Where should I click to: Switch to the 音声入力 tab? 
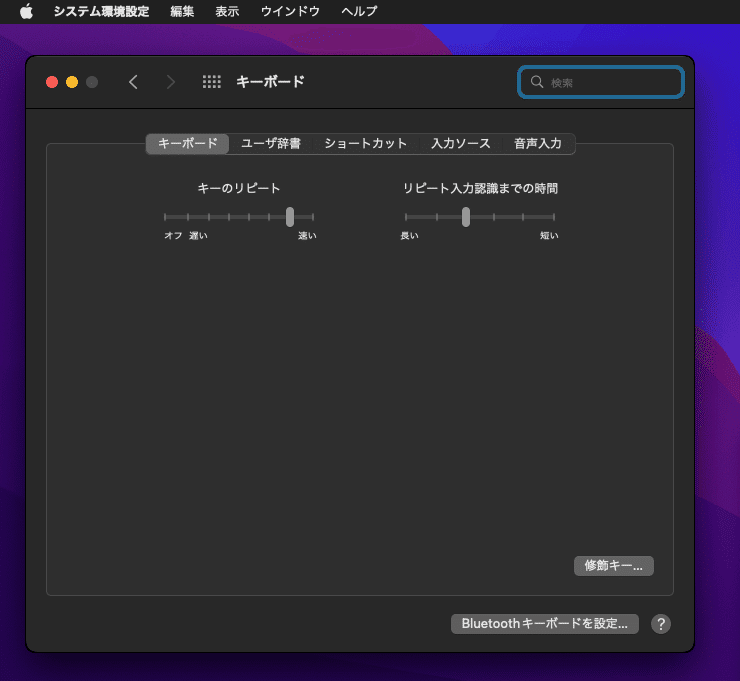coord(538,143)
